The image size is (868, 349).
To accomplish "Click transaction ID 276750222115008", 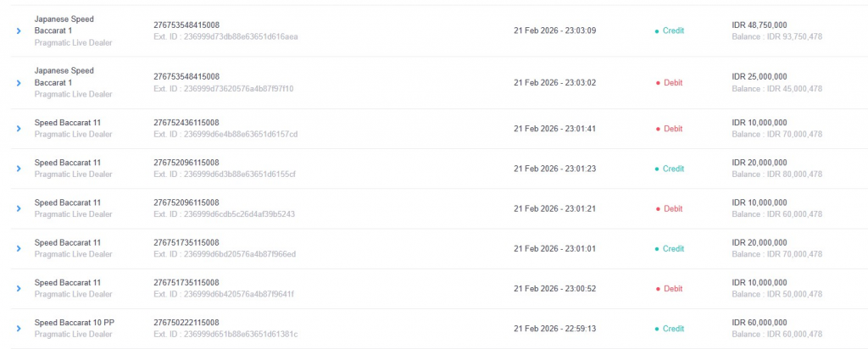I will tap(186, 323).
